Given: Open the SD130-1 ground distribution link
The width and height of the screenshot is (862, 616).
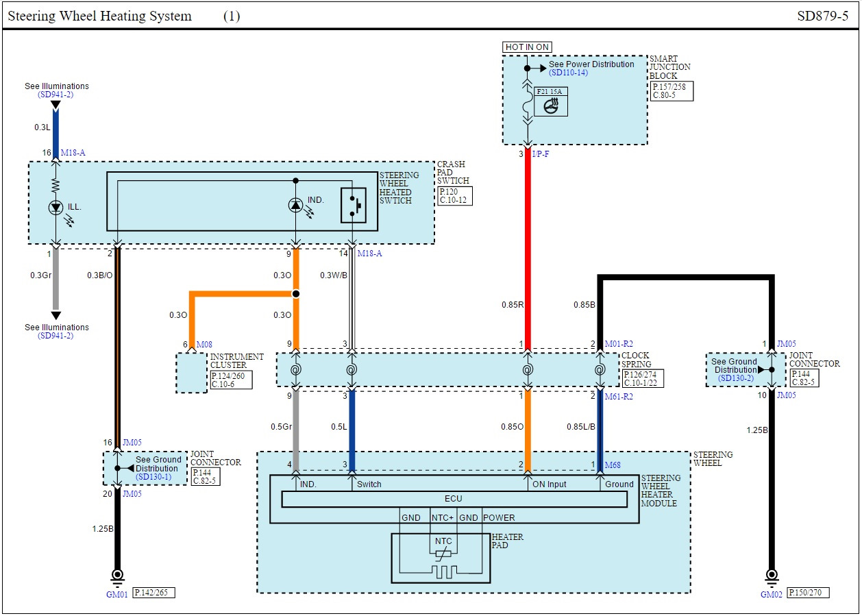Looking at the screenshot, I should tap(154, 477).
